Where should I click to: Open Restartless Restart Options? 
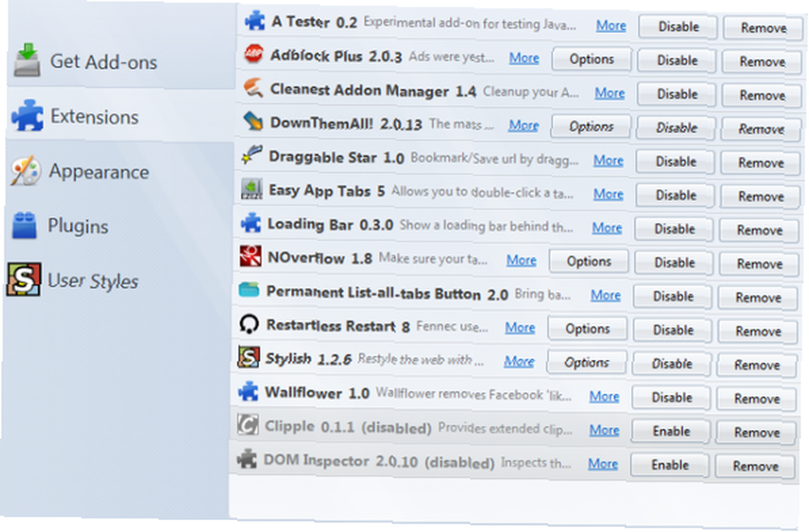tap(587, 329)
